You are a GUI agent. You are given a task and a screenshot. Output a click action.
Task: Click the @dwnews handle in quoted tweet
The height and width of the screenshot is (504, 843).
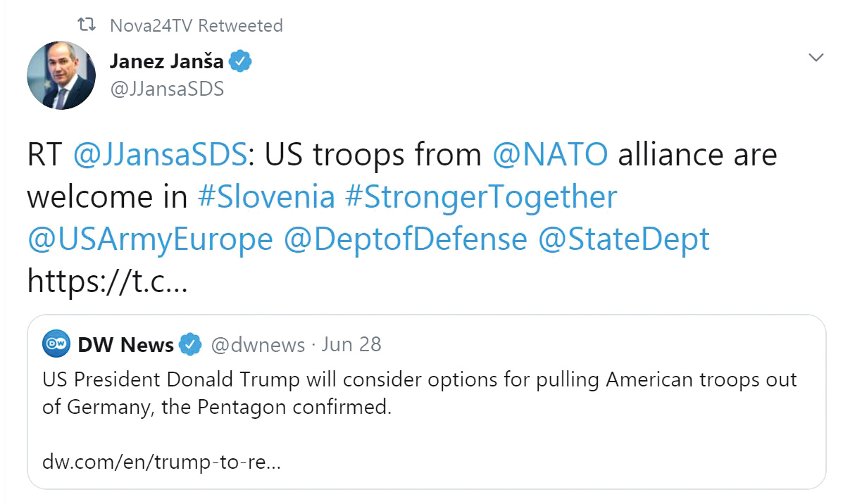point(258,345)
